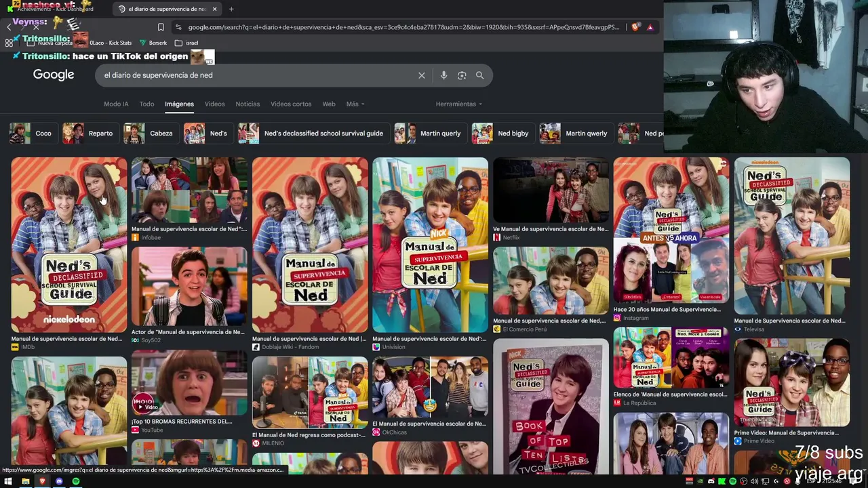Switch to the Videos results tab

point(214,104)
